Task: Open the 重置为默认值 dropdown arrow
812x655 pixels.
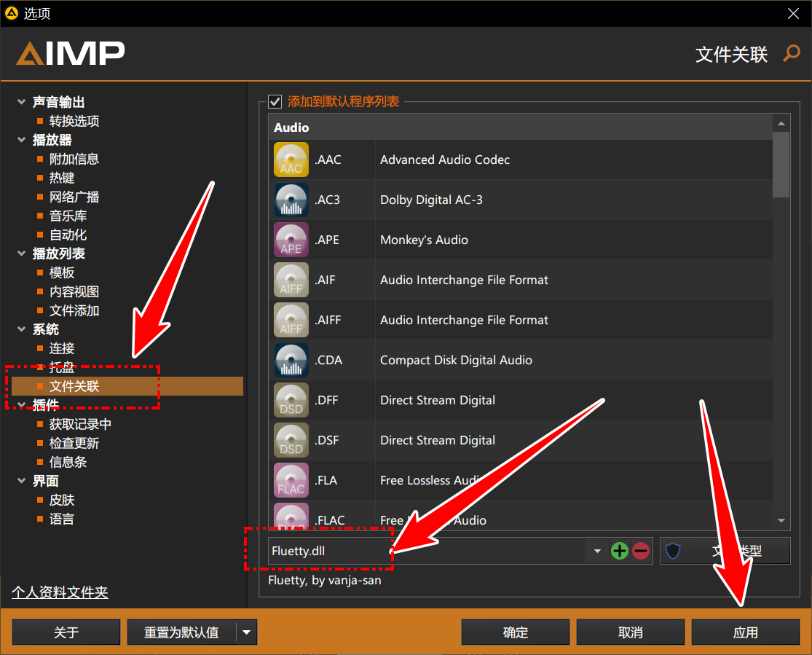Action: 247,632
